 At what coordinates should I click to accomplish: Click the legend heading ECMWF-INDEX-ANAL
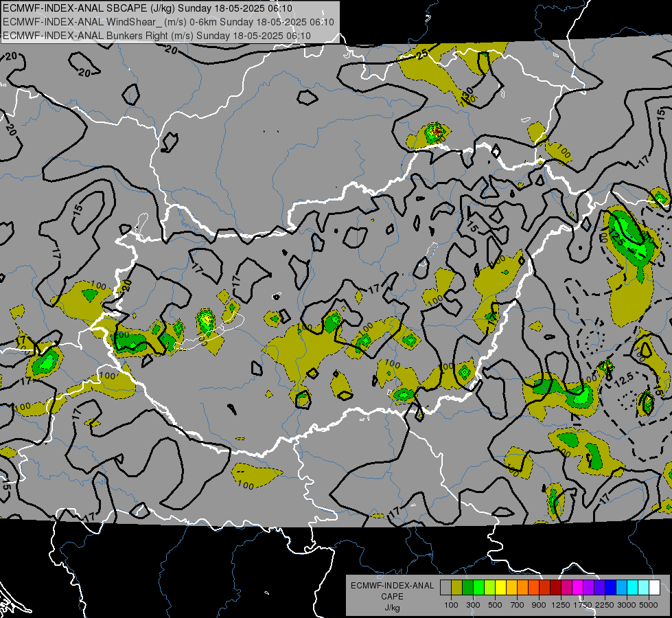pos(392,586)
